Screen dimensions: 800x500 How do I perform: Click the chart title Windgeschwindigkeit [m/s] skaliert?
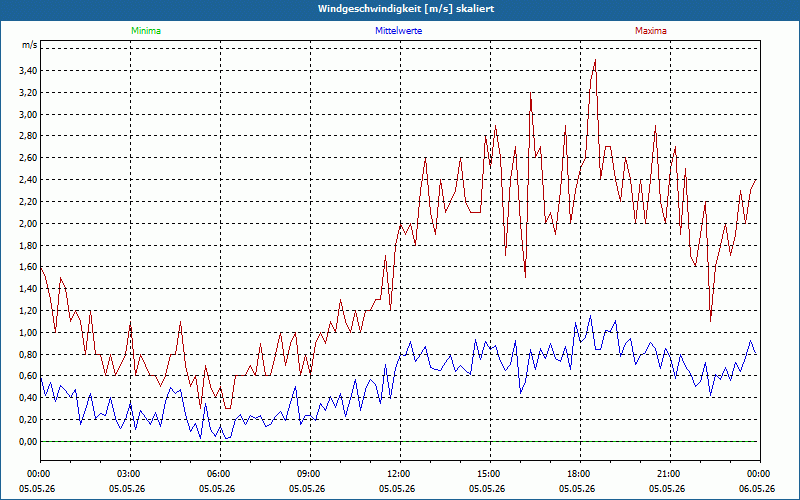pos(406,9)
